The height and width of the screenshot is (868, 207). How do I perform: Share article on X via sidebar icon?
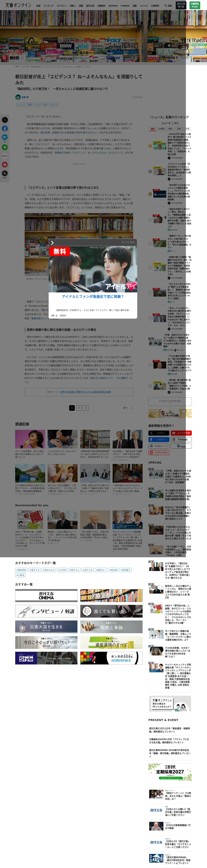click(5, 120)
